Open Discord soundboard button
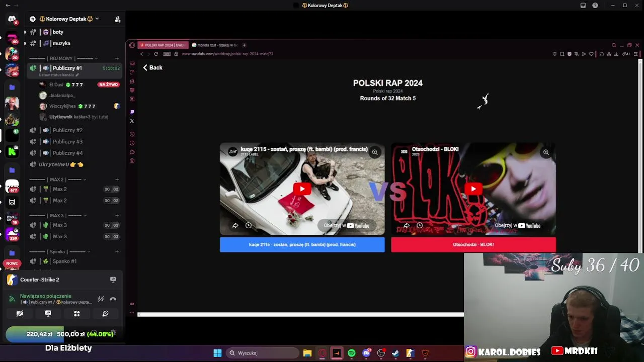This screenshot has width=644, height=362. [x=106, y=314]
